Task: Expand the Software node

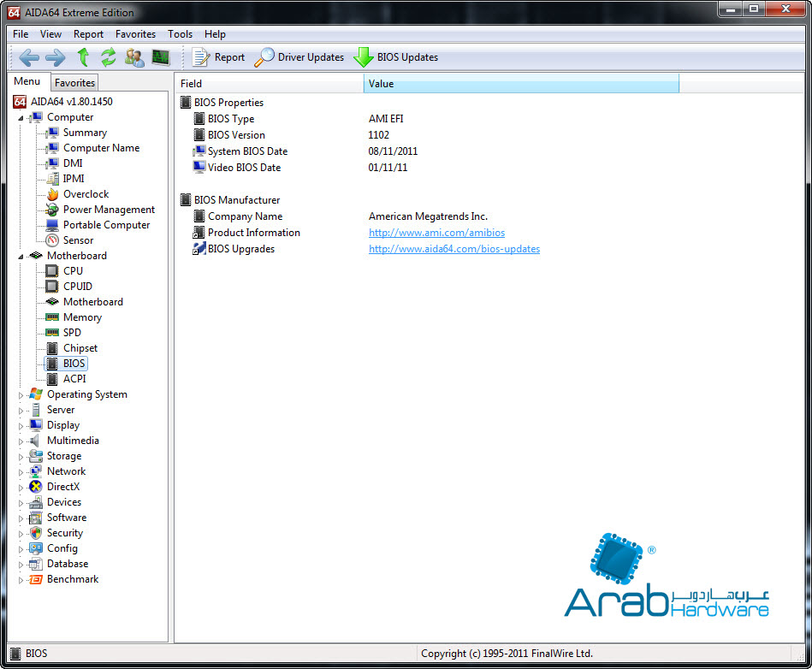Action: coord(21,518)
